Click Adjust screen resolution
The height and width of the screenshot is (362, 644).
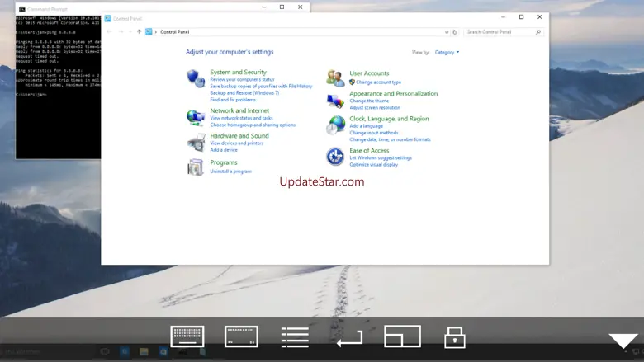(375, 107)
